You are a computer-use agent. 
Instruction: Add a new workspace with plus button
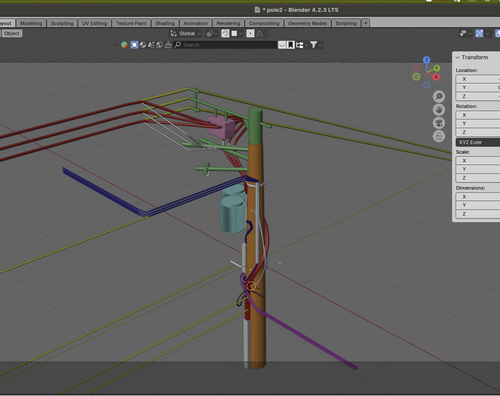(x=366, y=23)
